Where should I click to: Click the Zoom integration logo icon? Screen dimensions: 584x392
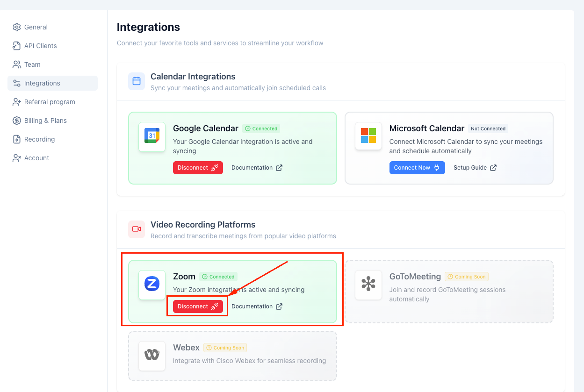click(x=151, y=284)
